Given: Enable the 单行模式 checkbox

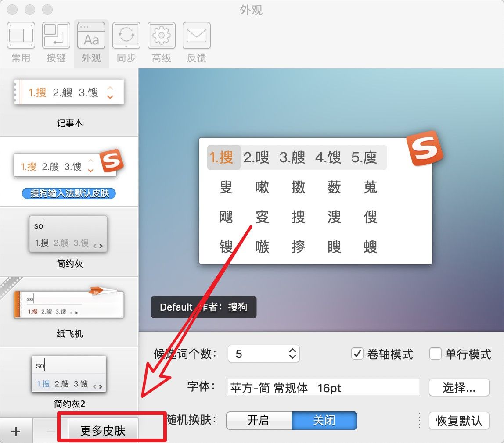Looking at the screenshot, I should point(435,354).
